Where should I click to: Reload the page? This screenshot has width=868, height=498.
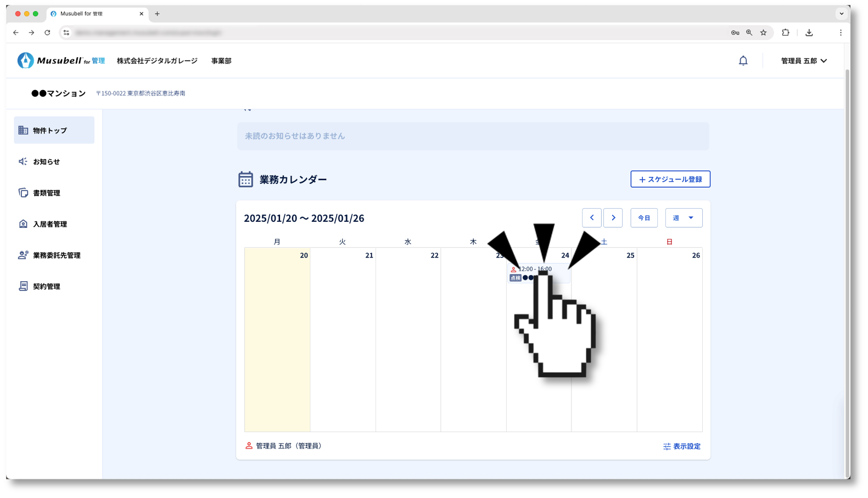coord(47,33)
